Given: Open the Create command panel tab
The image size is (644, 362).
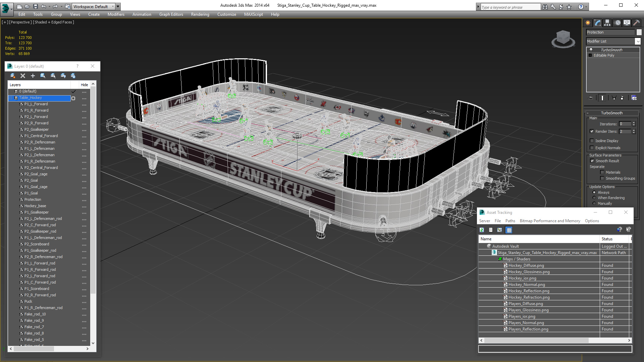Looking at the screenshot, I should 588,23.
